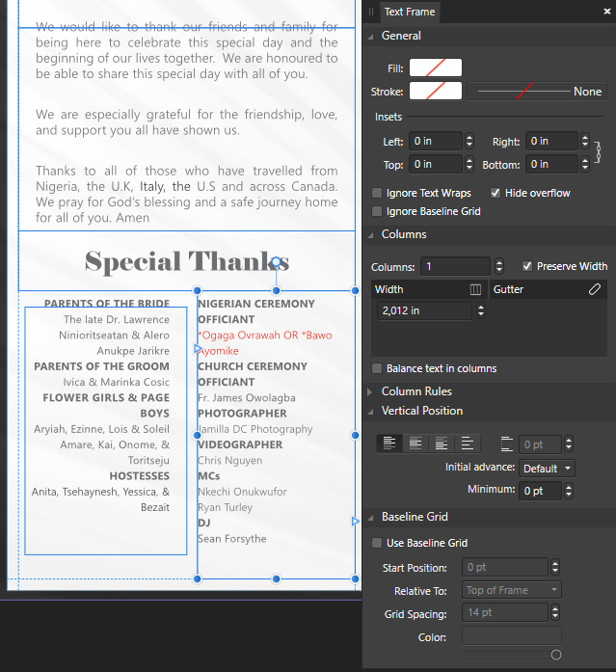Click the HOSTESSES heading

[140, 476]
